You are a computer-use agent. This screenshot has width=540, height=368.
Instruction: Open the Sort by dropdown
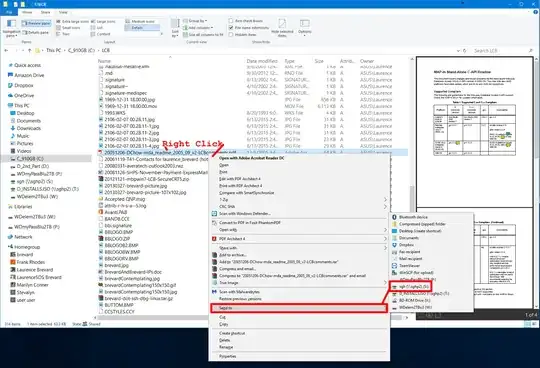coord(175,28)
